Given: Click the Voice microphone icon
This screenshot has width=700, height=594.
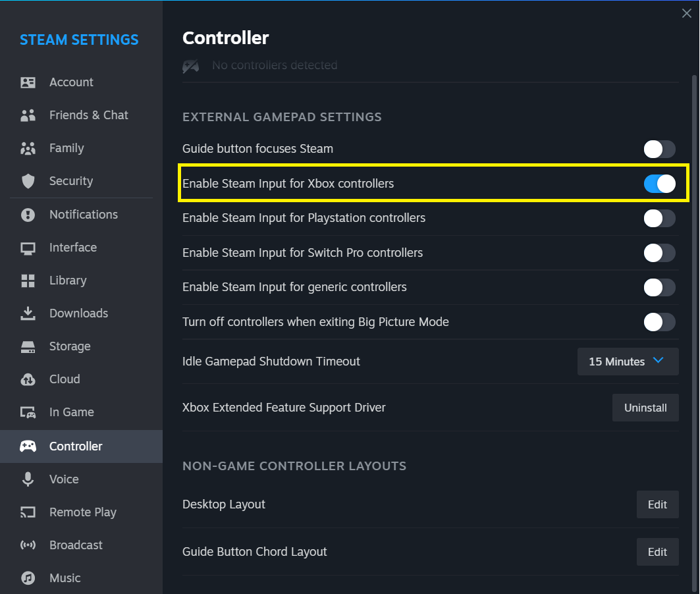Looking at the screenshot, I should coord(28,479).
